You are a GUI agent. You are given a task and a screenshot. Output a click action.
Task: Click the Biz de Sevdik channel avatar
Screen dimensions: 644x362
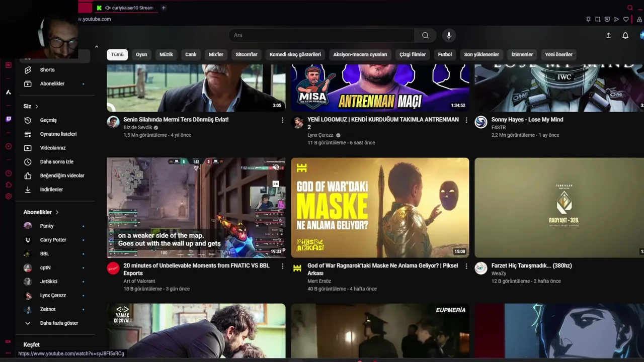(x=113, y=122)
